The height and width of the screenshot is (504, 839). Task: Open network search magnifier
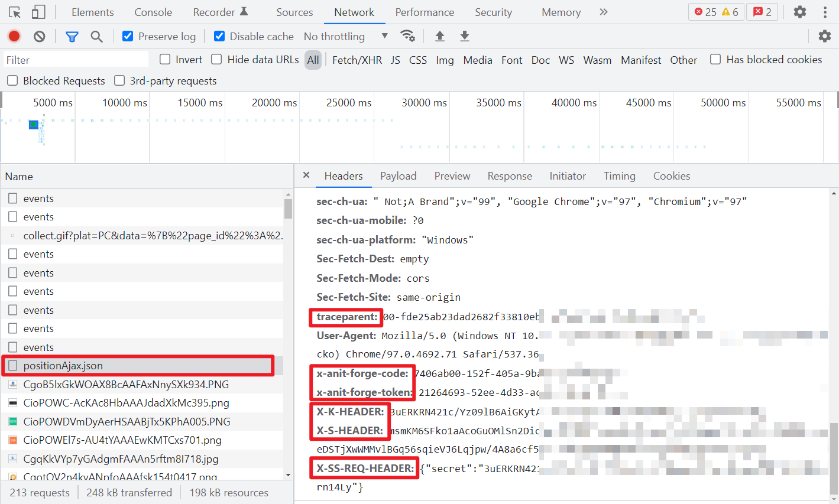(96, 37)
